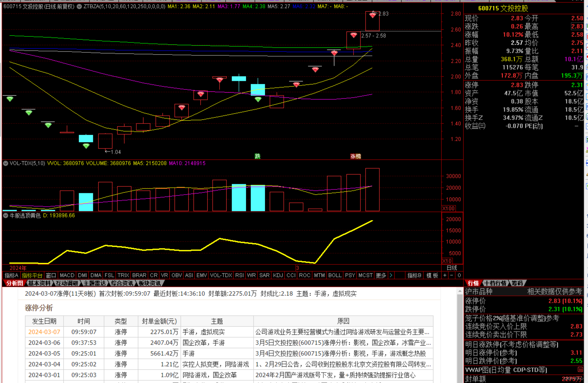Image resolution: width=588 pixels, height=383 pixels.
Task: Switch the sub-indicator to TRIX
Action: click(123, 275)
